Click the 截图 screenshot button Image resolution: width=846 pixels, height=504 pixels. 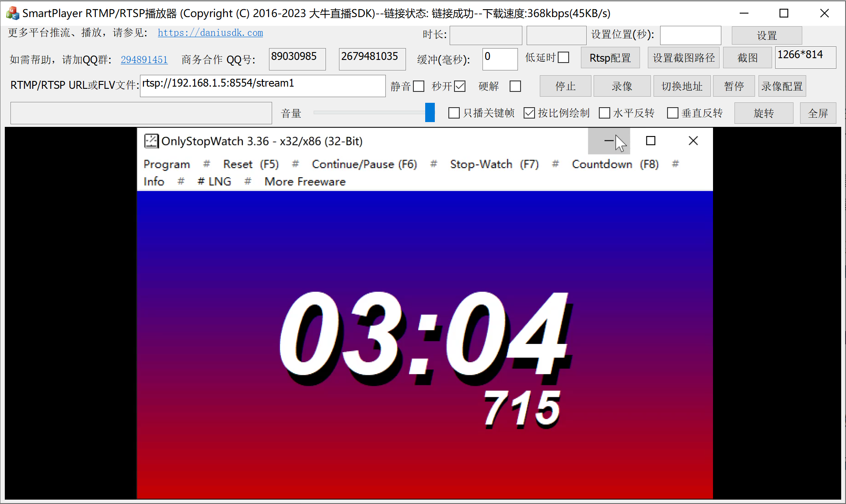pyautogui.click(x=747, y=58)
